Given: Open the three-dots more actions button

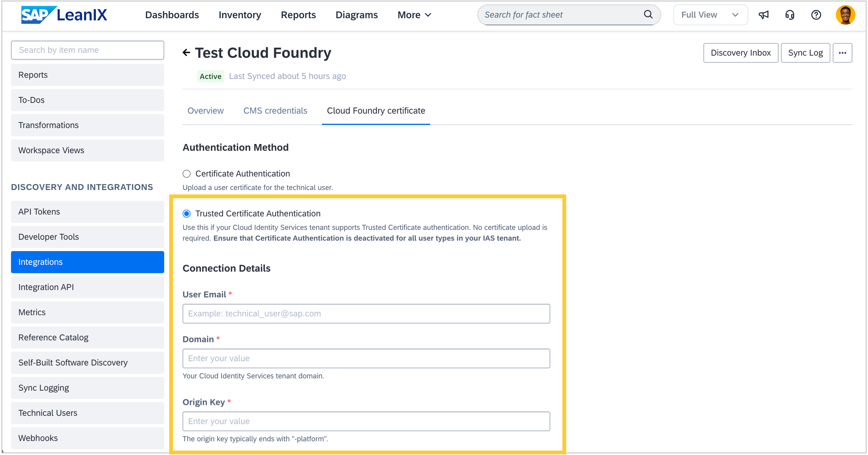Looking at the screenshot, I should click(842, 53).
